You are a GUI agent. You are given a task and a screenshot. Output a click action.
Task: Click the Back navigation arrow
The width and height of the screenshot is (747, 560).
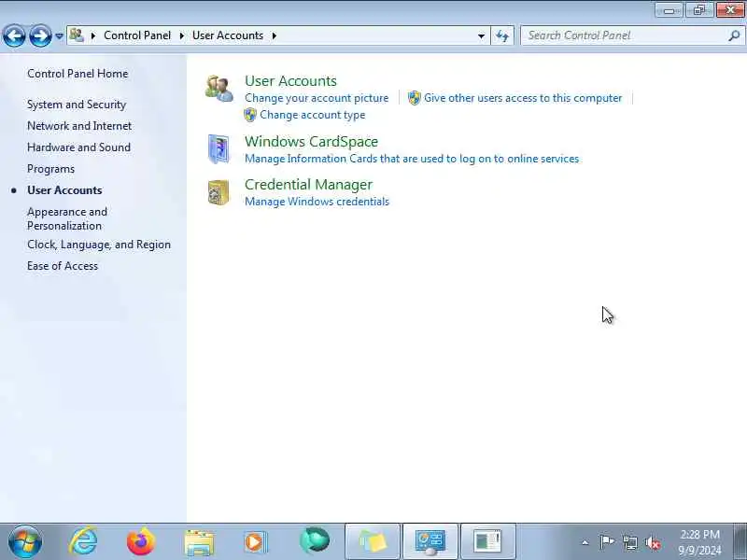point(14,35)
